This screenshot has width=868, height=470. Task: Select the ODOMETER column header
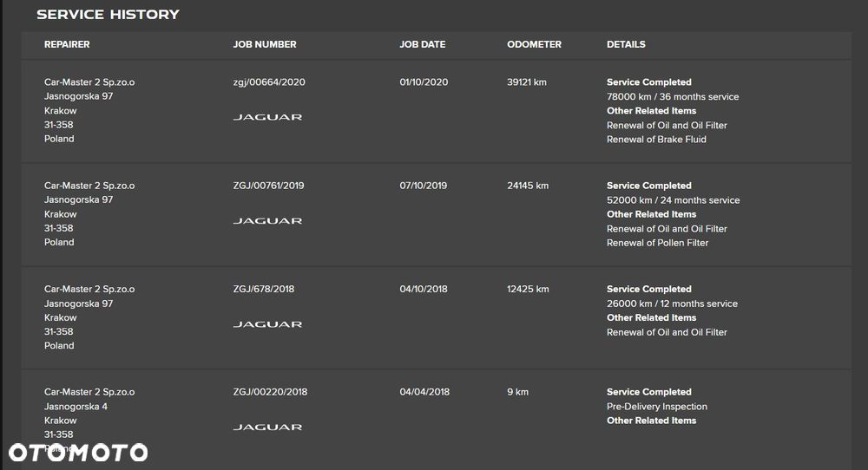pos(534,44)
